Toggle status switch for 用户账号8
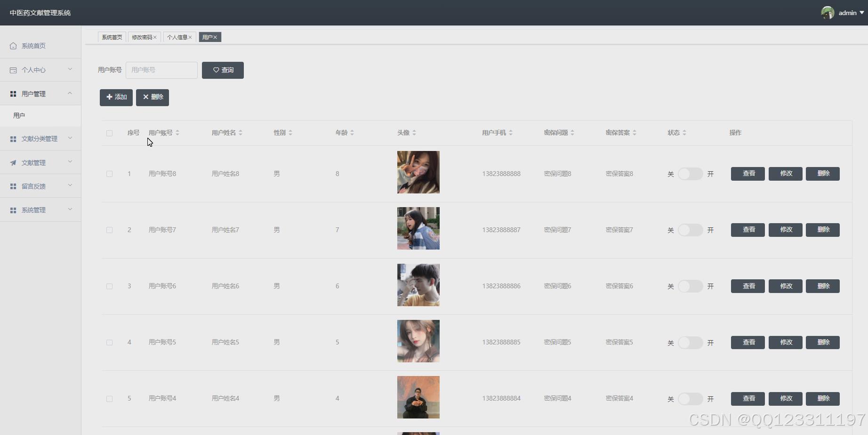Image resolution: width=868 pixels, height=435 pixels. pos(690,174)
